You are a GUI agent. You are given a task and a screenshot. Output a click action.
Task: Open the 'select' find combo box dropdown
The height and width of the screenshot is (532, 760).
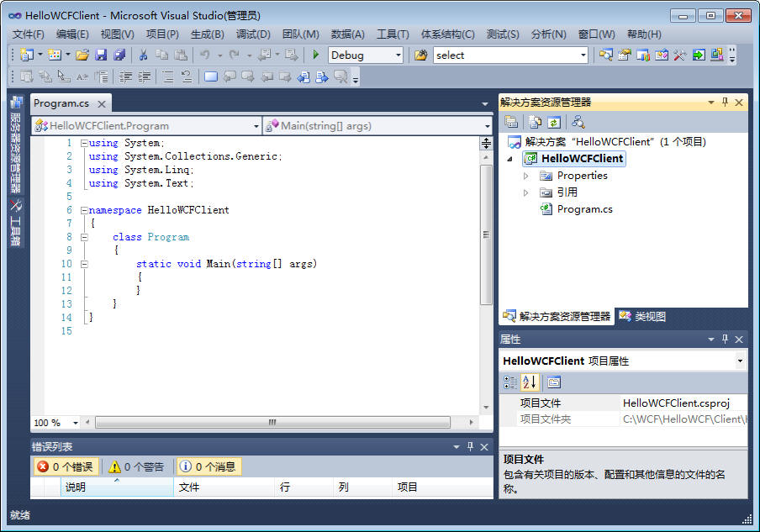click(583, 55)
